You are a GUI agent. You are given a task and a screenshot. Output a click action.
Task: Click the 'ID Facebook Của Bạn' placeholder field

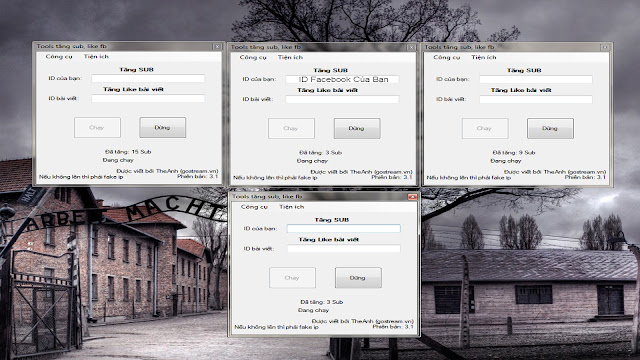point(342,79)
